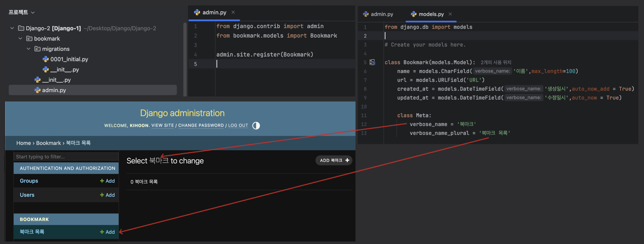Close the admin.py tab in left editor
Screen dimensions: 644x244
[x=233, y=12]
